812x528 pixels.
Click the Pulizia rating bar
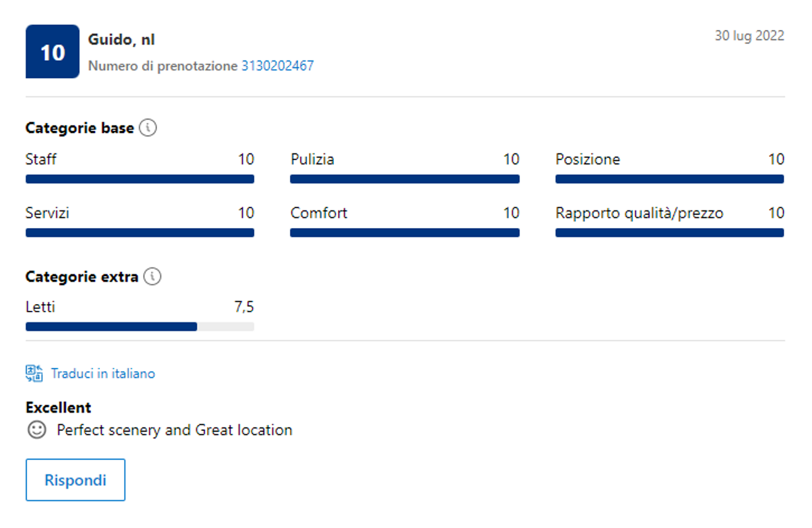tap(405, 179)
